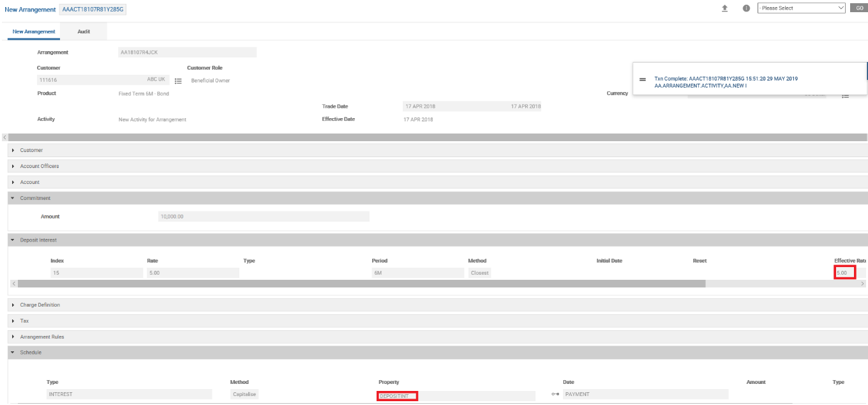The height and width of the screenshot is (405, 868).
Task: Collapse the Deposit Interest section
Action: pyautogui.click(x=38, y=240)
